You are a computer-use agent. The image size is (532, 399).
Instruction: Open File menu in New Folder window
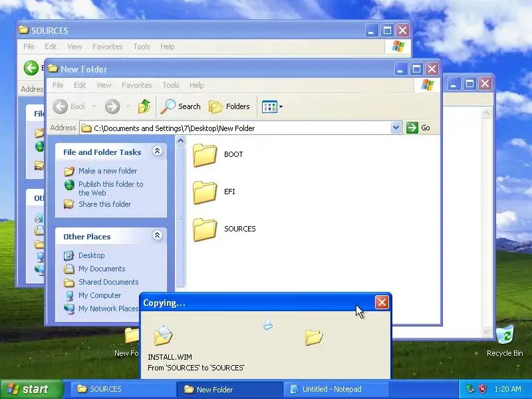58,85
